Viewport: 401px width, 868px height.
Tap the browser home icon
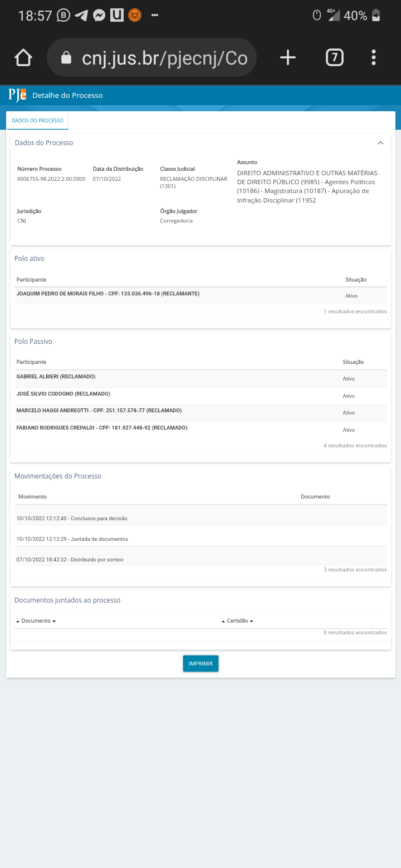[23, 57]
